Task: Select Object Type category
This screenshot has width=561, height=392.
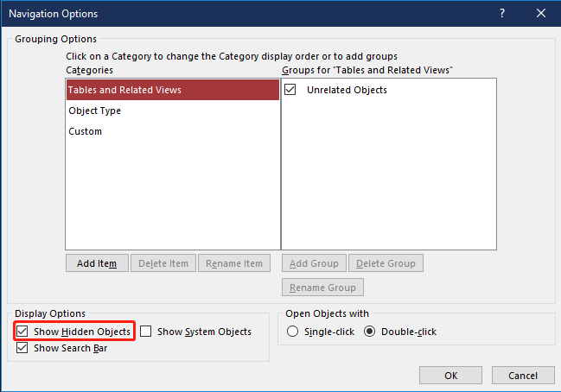Action: pyautogui.click(x=173, y=111)
